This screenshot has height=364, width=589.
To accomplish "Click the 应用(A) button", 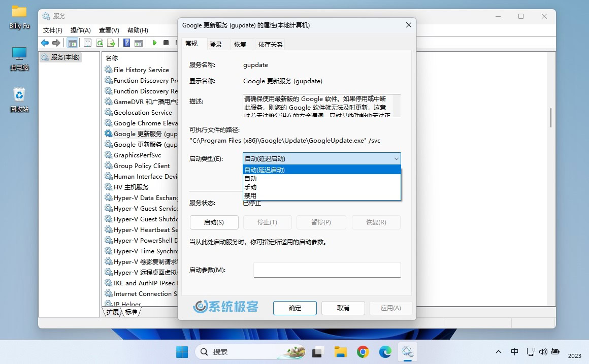I will [x=390, y=308].
